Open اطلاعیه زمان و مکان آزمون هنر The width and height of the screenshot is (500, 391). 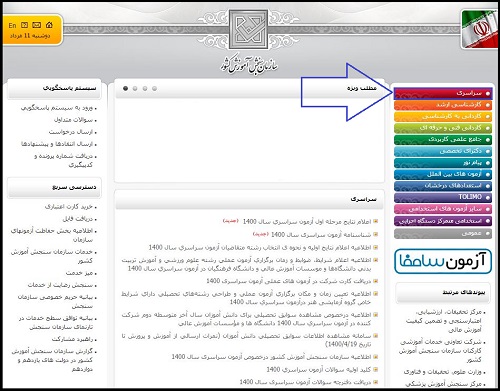click(246, 298)
